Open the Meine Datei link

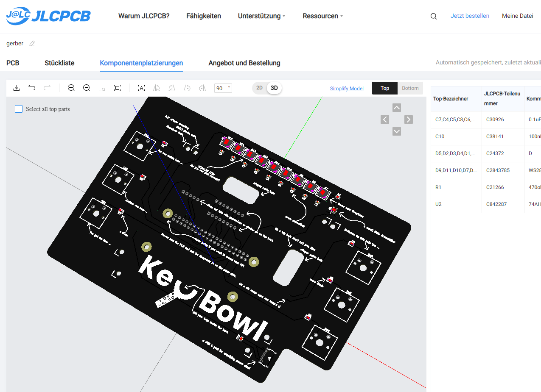point(517,16)
